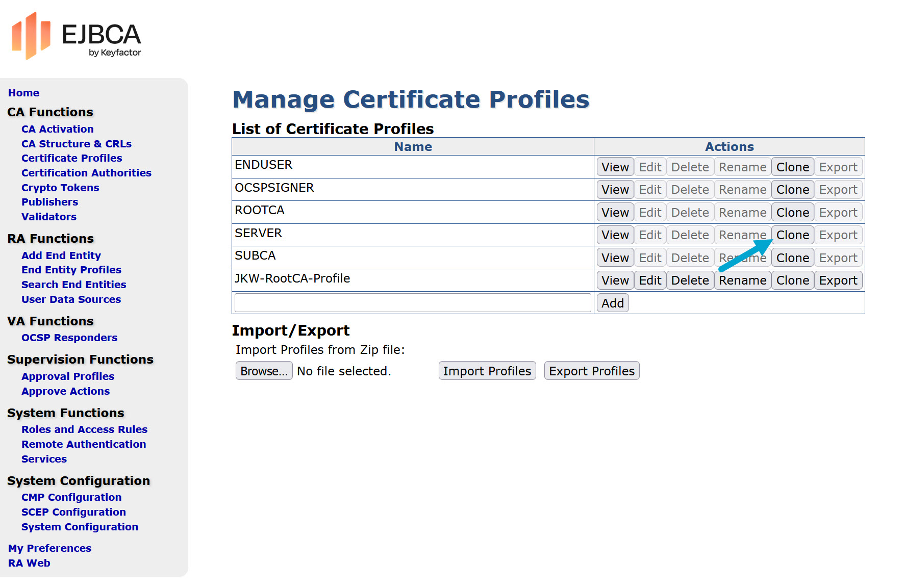Open Crypto Tokens configuration
The width and height of the screenshot is (905, 588).
pos(60,188)
